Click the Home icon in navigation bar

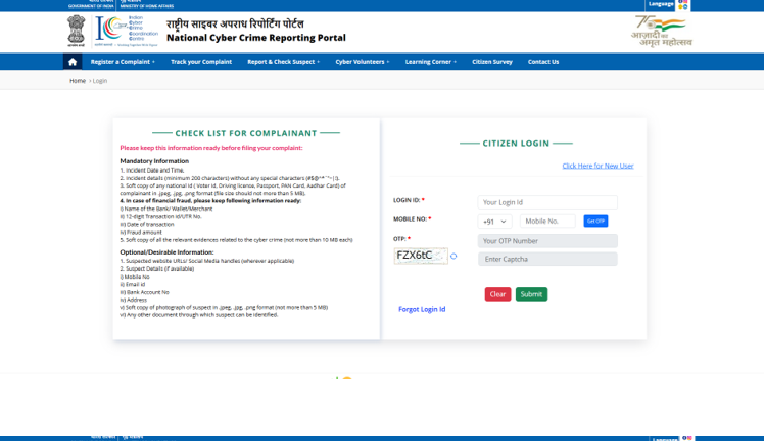tap(72, 62)
